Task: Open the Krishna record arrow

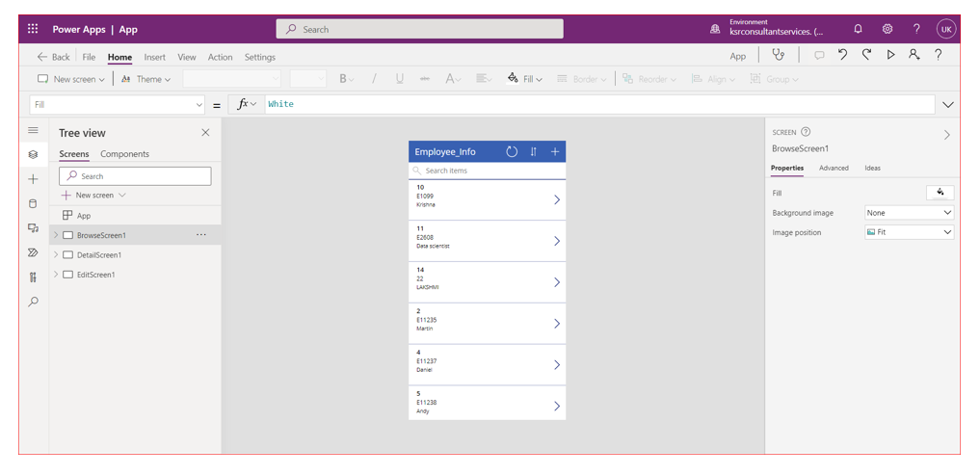Action: (x=556, y=199)
